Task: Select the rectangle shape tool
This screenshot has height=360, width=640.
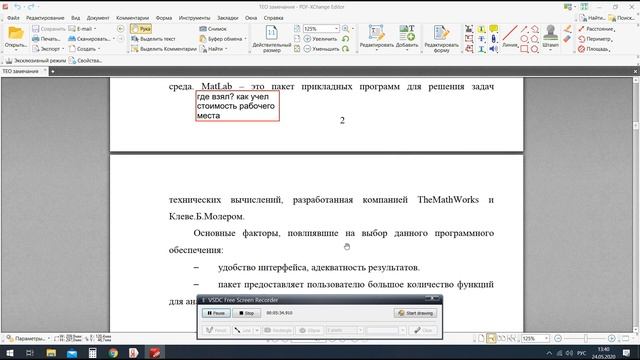Action: tap(524, 49)
